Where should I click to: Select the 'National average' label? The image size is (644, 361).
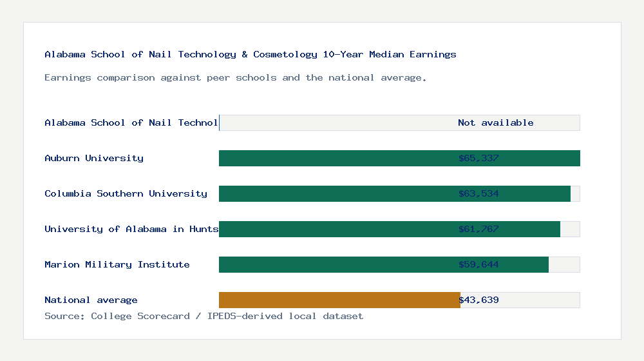click(91, 300)
